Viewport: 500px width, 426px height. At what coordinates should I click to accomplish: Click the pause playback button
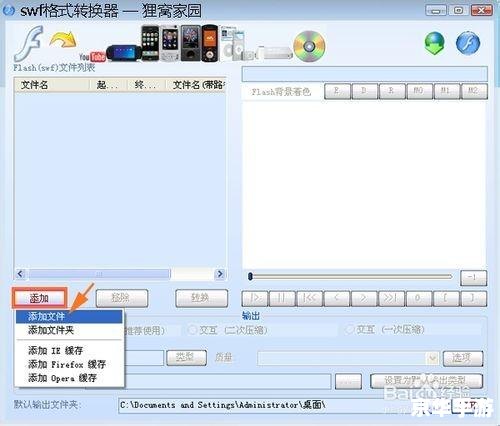282,298
